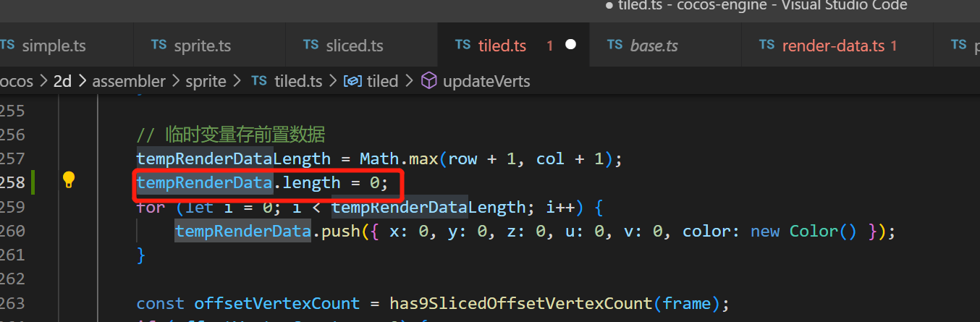Open the sprite folder breadcrumb
This screenshot has height=322, width=980.
click(206, 81)
